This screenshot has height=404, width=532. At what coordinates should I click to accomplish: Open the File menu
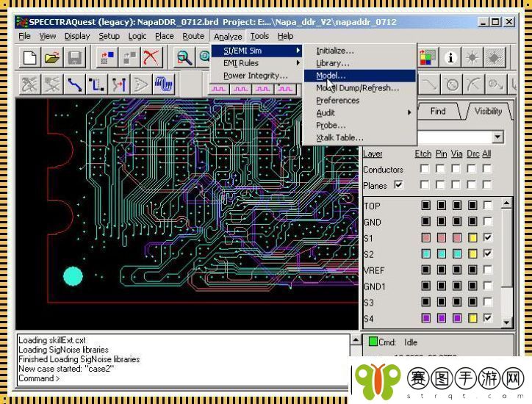(24, 36)
